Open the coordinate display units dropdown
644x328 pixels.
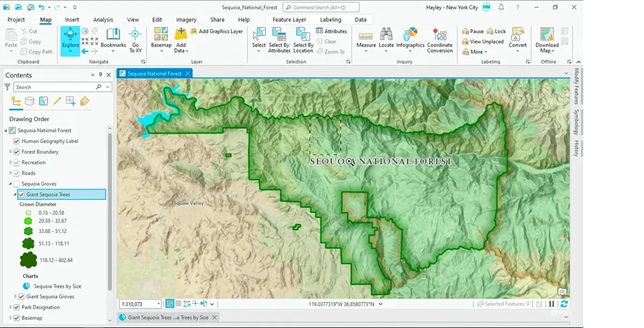[x=380, y=304]
